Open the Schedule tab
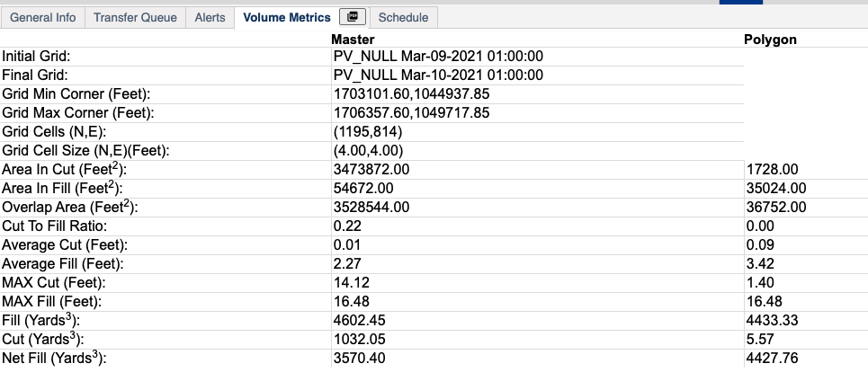 click(403, 18)
